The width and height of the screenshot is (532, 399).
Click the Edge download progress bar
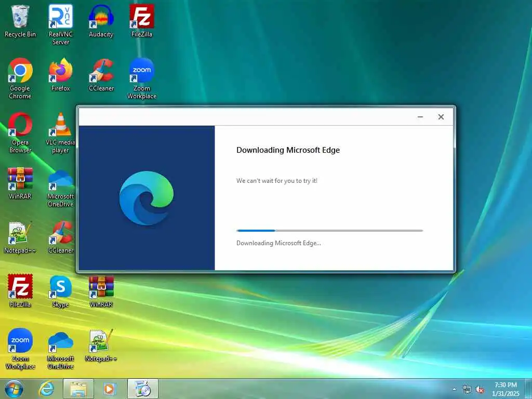pyautogui.click(x=329, y=231)
